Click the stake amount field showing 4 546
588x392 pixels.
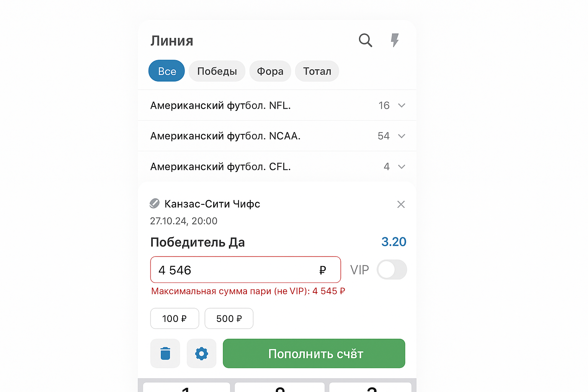[x=234, y=270]
